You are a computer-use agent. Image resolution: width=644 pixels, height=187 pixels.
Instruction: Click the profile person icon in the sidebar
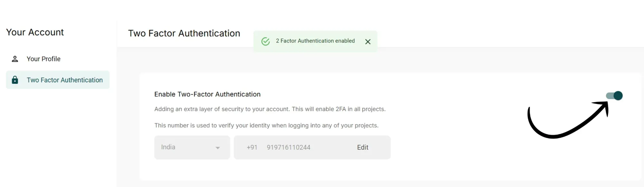14,59
